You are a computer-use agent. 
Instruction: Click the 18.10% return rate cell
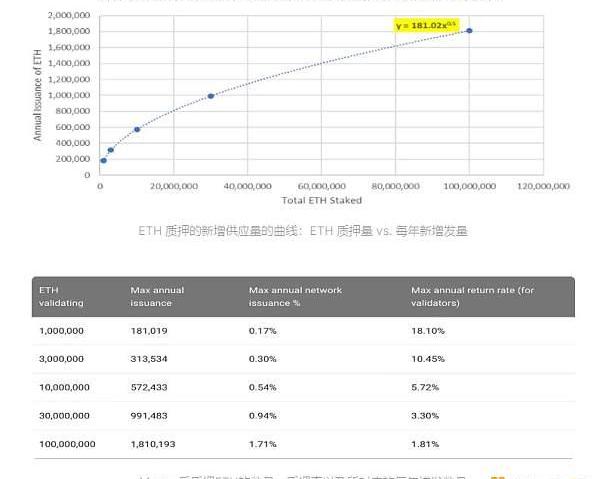pyautogui.click(x=428, y=330)
